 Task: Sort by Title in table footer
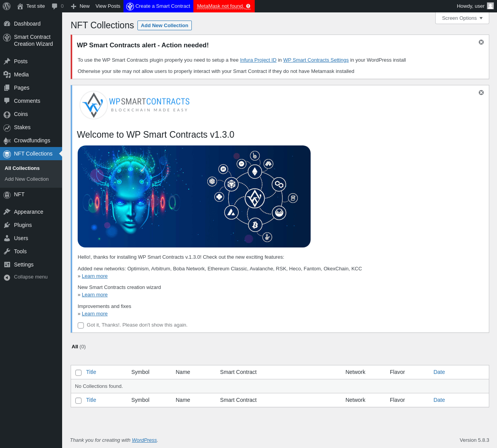click(x=91, y=400)
